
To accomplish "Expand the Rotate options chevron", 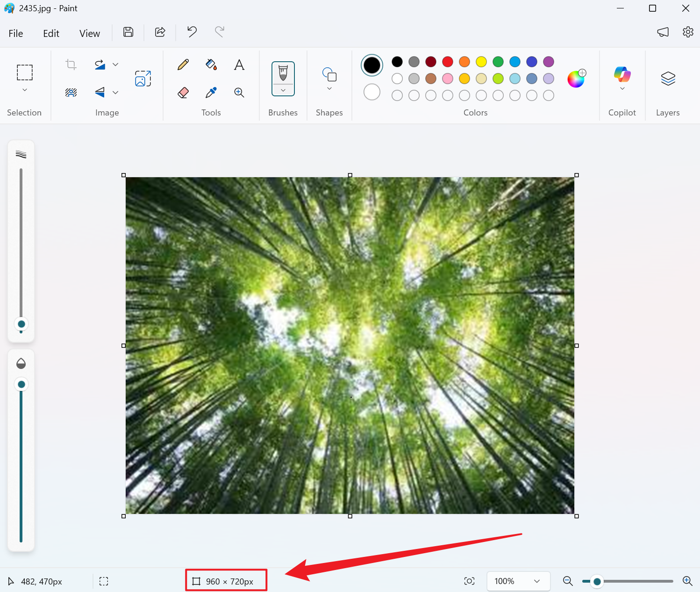I will (115, 65).
